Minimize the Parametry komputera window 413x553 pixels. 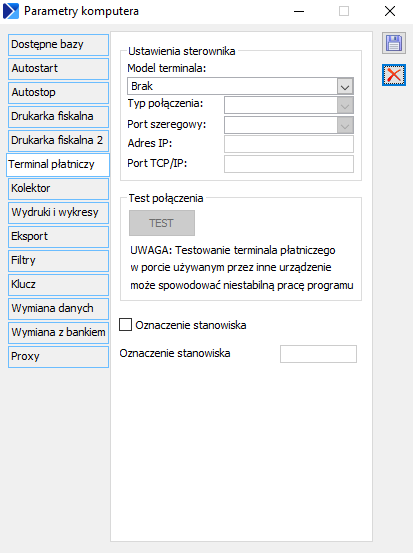(x=299, y=11)
